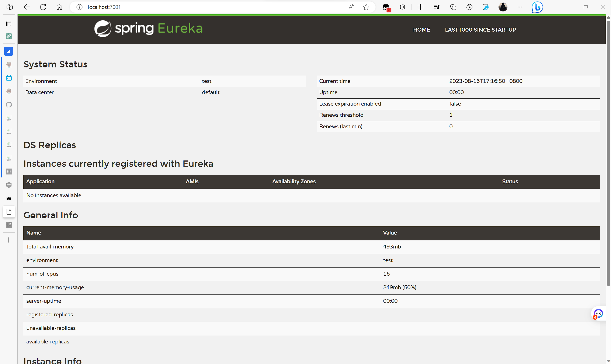Open browser Extensions puzzle icon

click(x=402, y=7)
